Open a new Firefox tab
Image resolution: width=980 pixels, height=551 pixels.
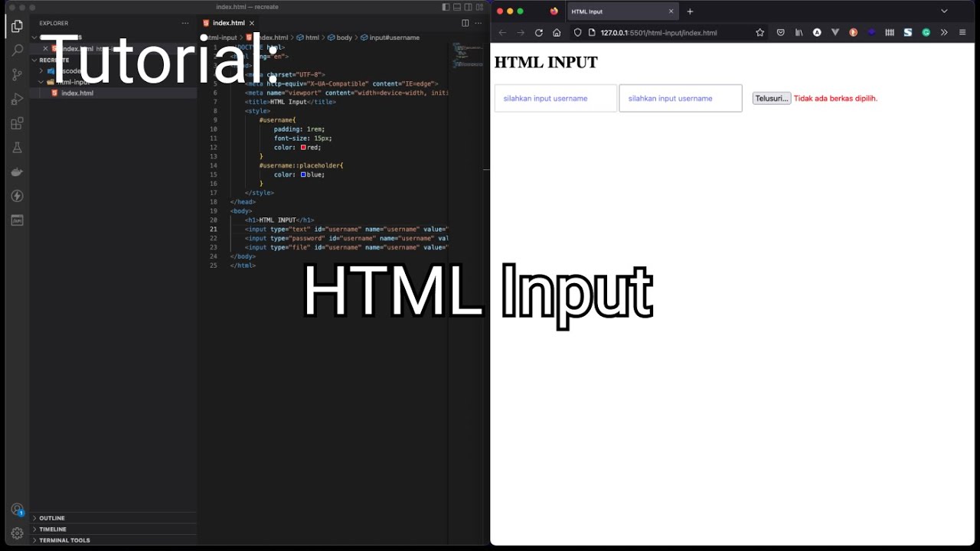[690, 11]
